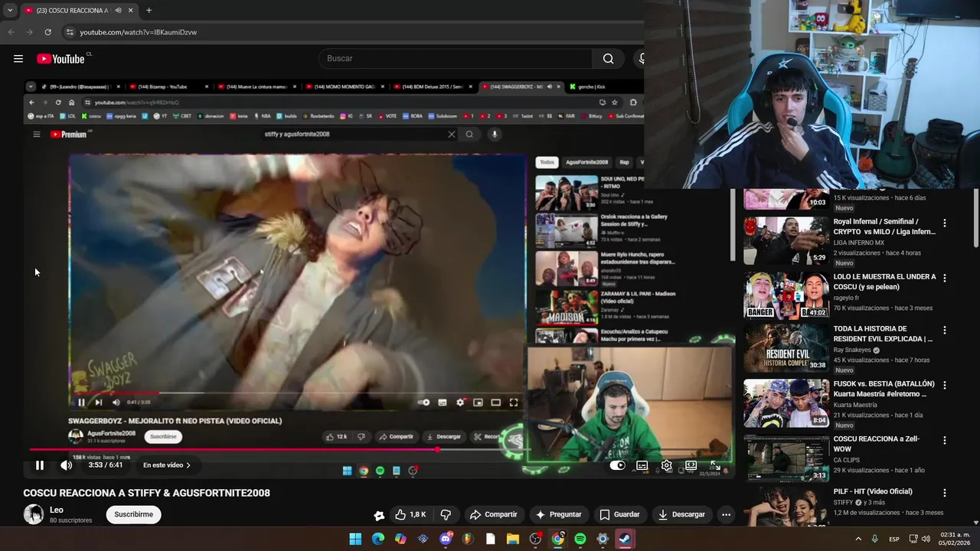This screenshot has width=980, height=551.
Task: Close the current browser tab
Action: tap(131, 11)
